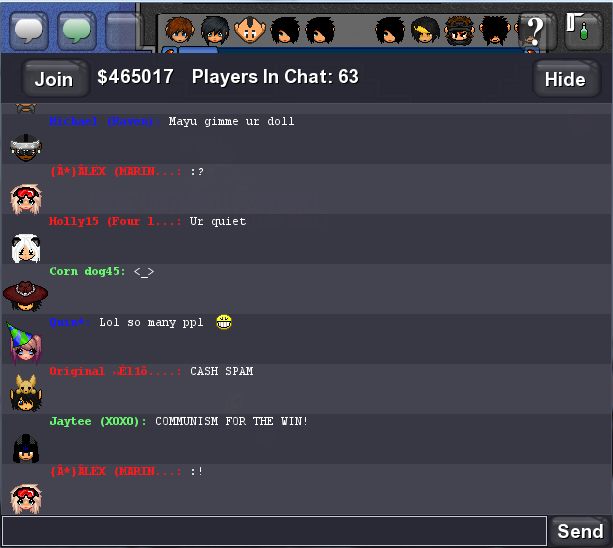Hide the chat panel with Hide
This screenshot has width=613, height=548.
click(x=566, y=79)
